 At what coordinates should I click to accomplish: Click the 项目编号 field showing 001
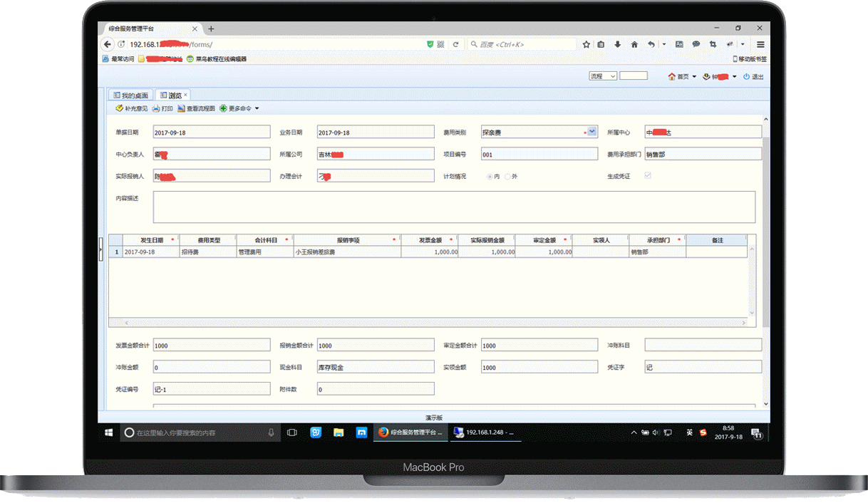[x=539, y=154]
